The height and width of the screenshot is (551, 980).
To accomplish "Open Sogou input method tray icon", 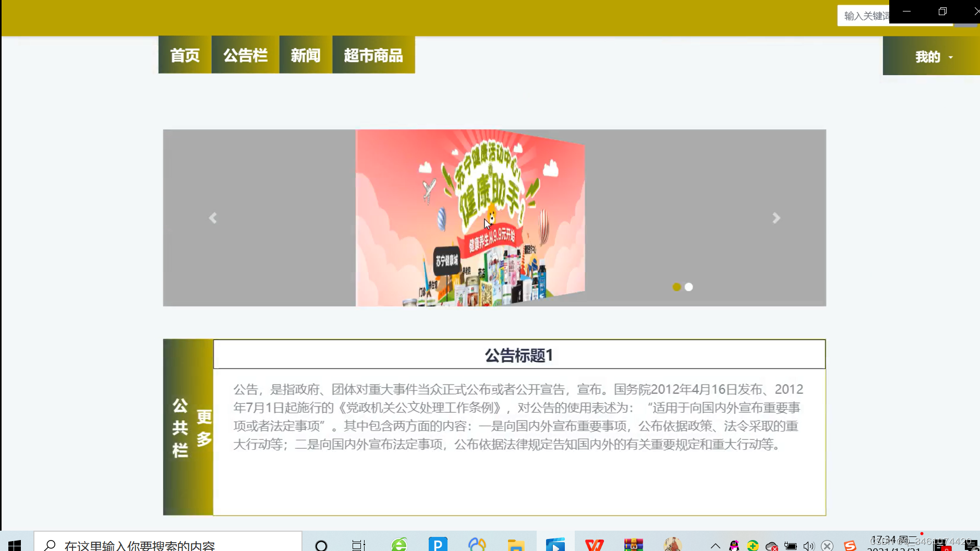I will point(850,546).
